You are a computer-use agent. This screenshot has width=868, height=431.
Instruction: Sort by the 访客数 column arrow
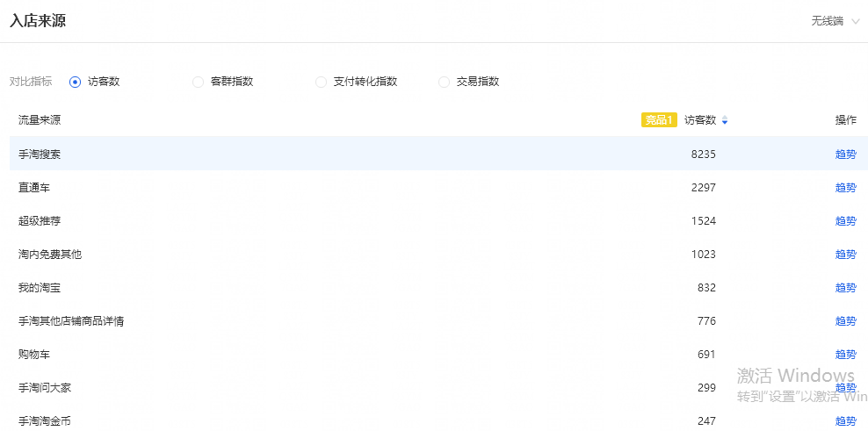pos(725,120)
